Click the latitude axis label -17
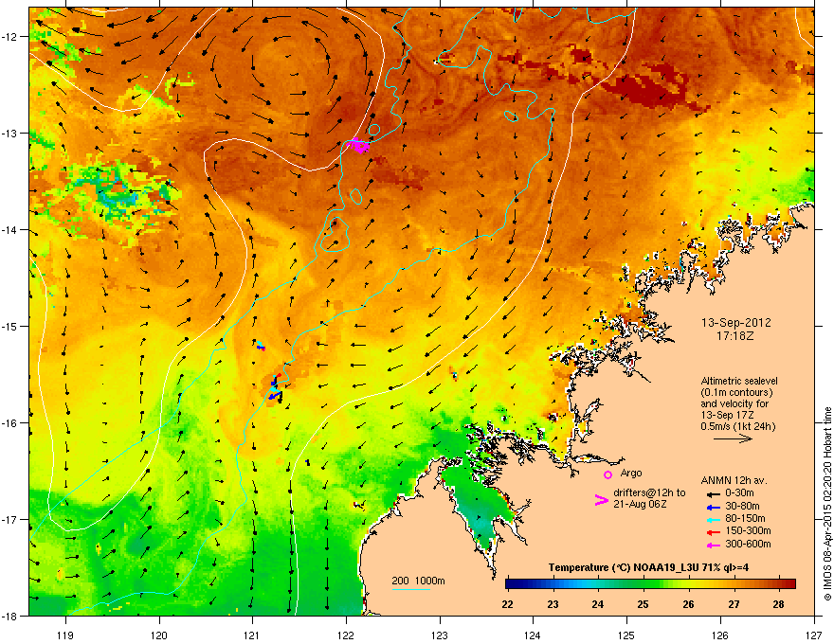The height and width of the screenshot is (644, 834). point(10,519)
